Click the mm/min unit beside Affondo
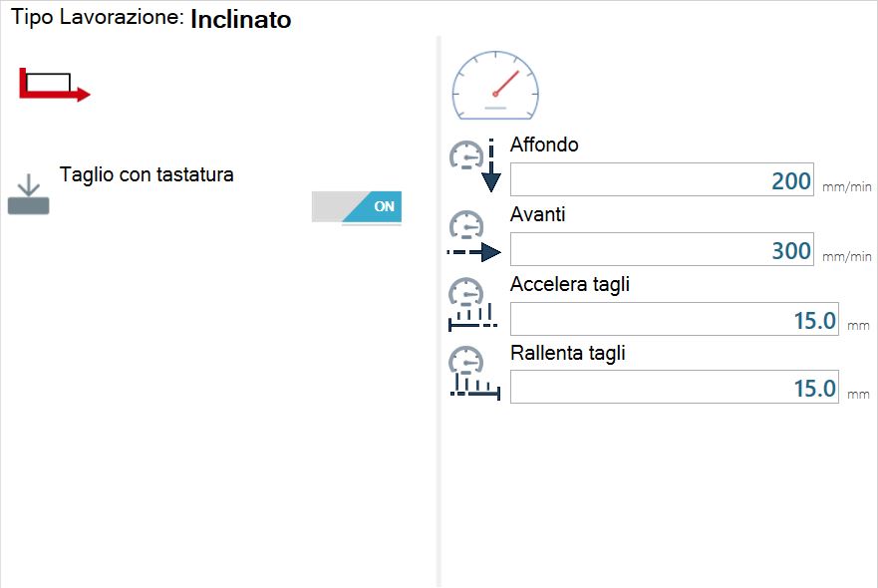 tap(847, 187)
